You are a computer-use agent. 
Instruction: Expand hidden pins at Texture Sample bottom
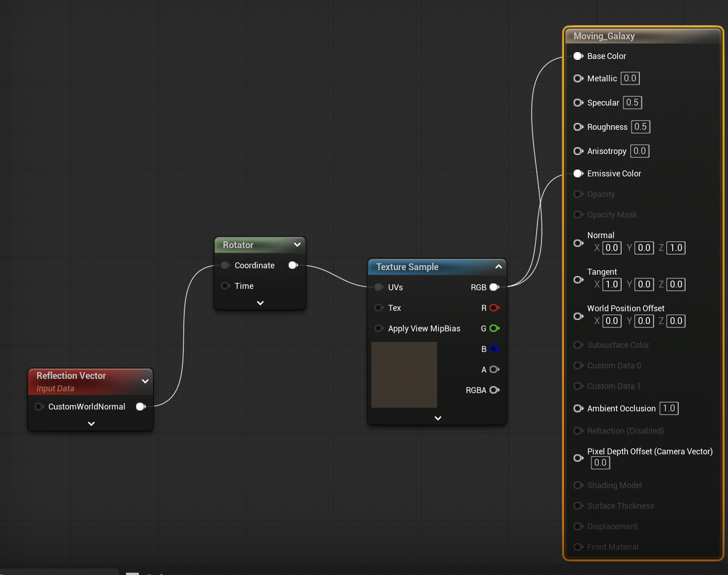coord(438,418)
